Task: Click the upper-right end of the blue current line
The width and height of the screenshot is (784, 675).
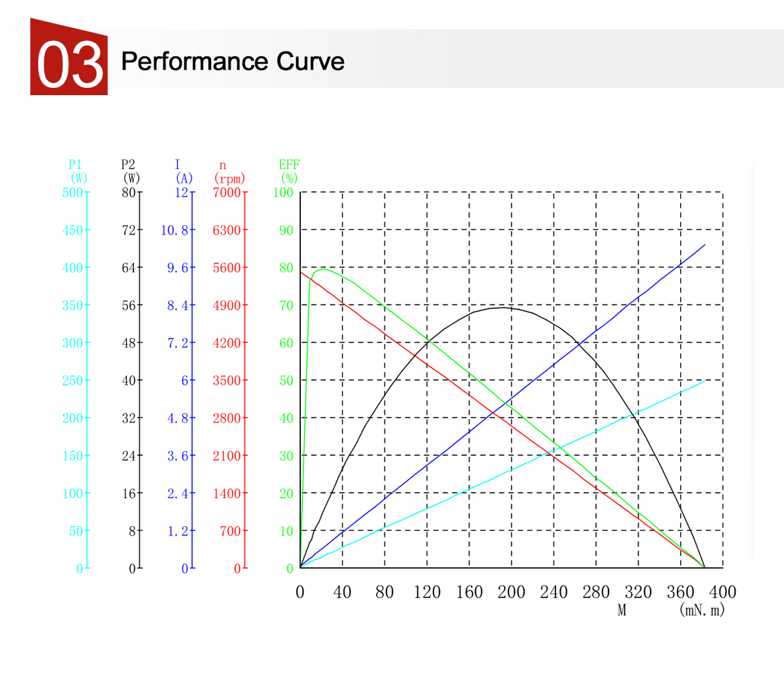Action: point(704,245)
